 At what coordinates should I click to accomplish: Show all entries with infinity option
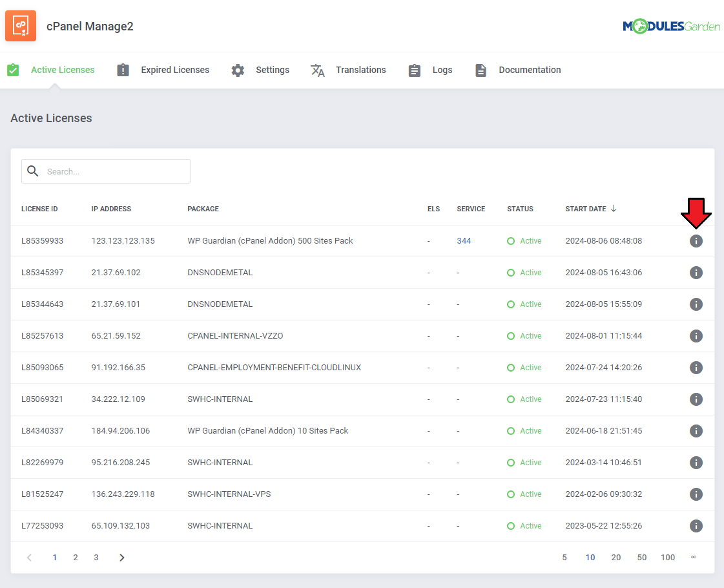[x=694, y=558]
